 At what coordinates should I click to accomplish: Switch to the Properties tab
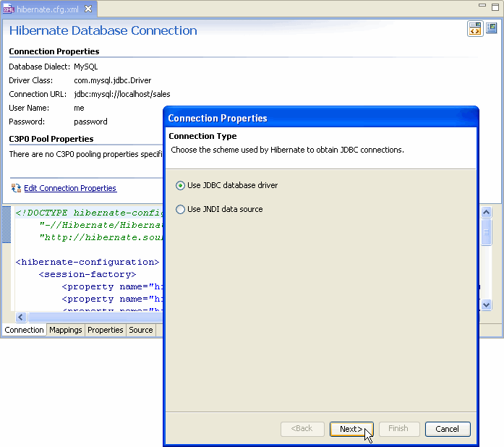click(x=105, y=331)
